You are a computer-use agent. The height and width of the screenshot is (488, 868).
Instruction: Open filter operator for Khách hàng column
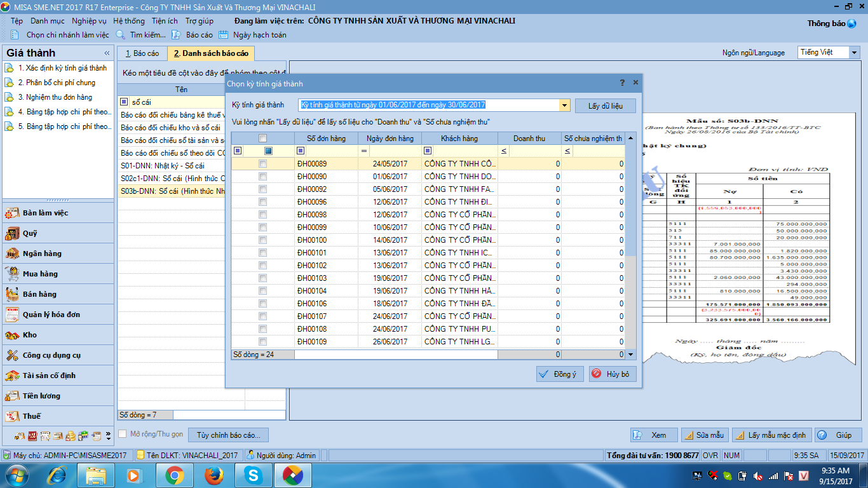[x=428, y=151]
